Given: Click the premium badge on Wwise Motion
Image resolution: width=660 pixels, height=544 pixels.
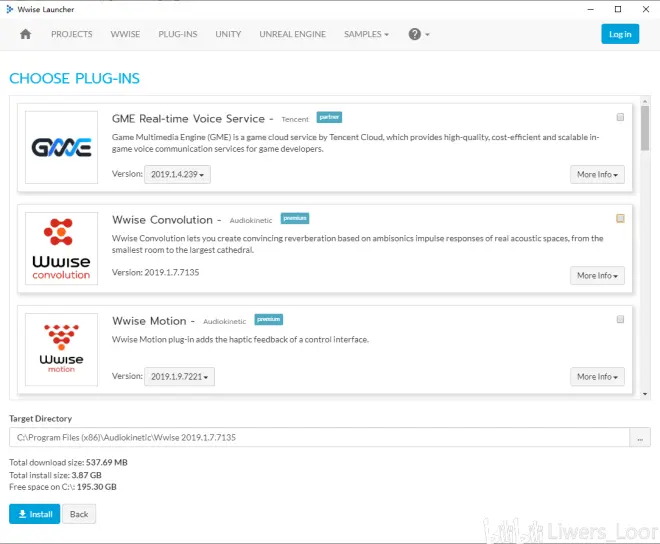Looking at the screenshot, I should click(x=269, y=319).
